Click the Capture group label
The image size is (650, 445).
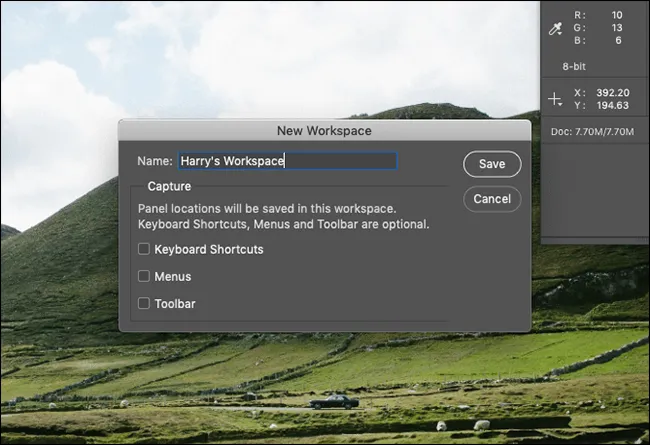tap(169, 186)
